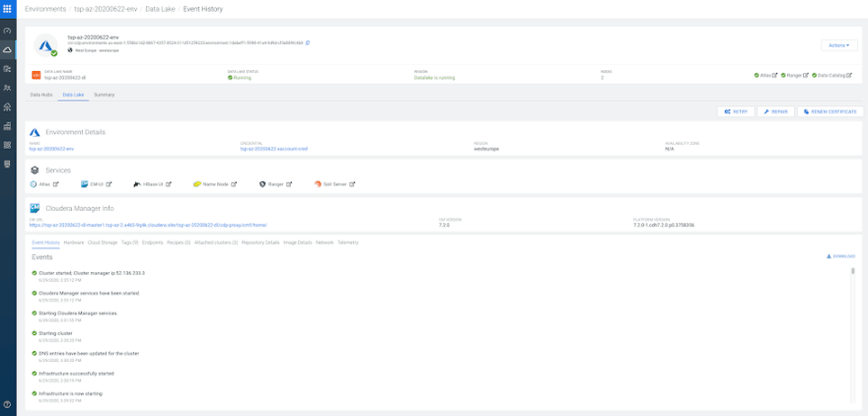Open Ranger external link in status row
Image resolution: width=868 pixels, height=416 pixels.
tap(806, 75)
